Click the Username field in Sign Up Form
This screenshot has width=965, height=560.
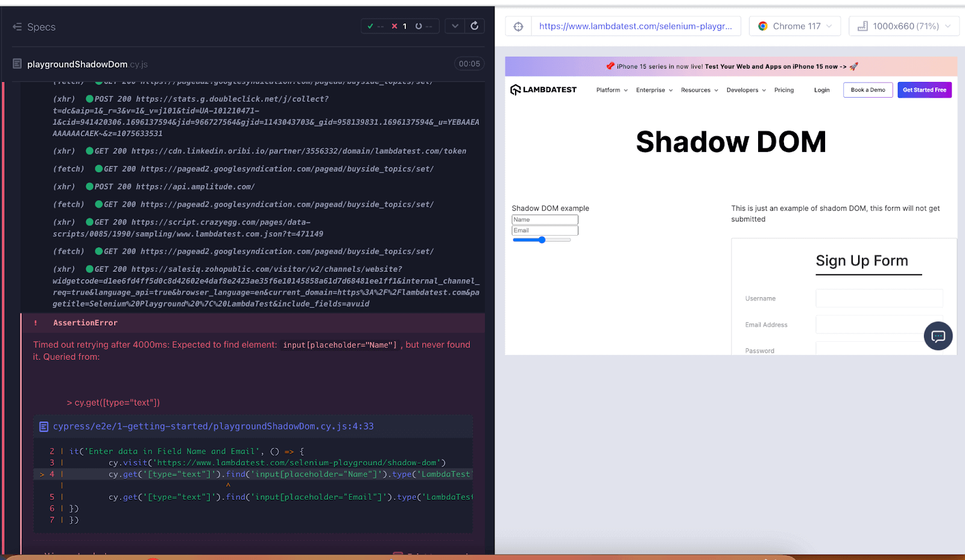[879, 298]
